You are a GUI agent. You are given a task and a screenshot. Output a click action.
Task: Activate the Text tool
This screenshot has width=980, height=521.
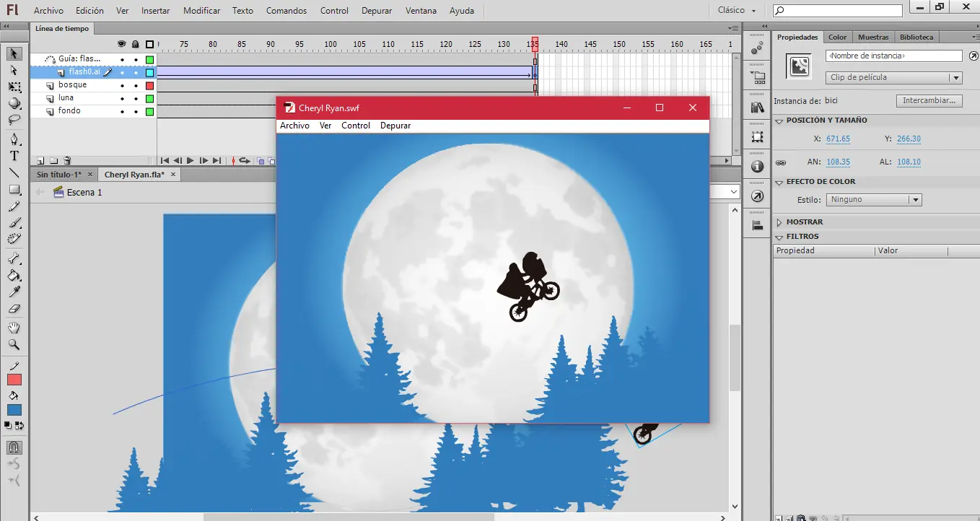click(14, 156)
